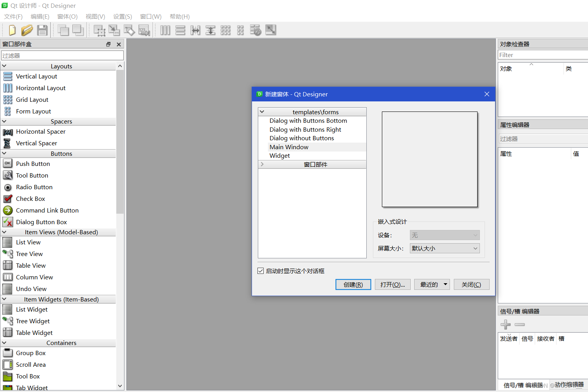Open the 设置(S) menu
Image resolution: width=588 pixels, height=392 pixels.
pos(122,16)
